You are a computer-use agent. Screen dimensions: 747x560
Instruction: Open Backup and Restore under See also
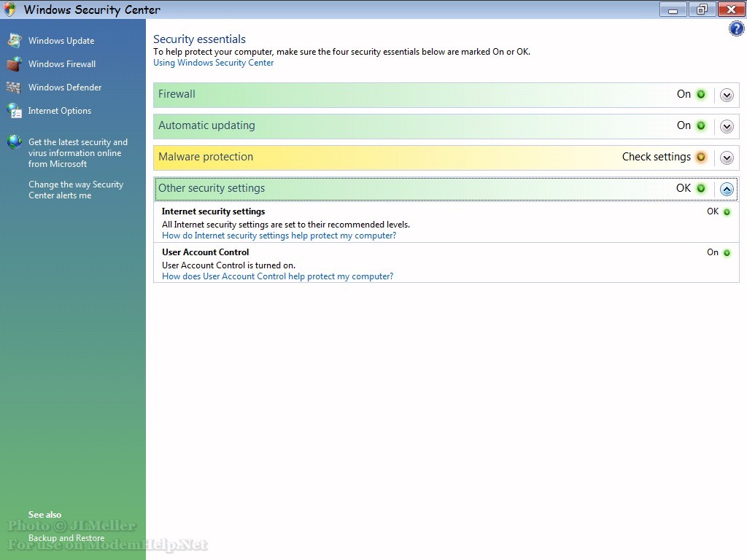[66, 537]
